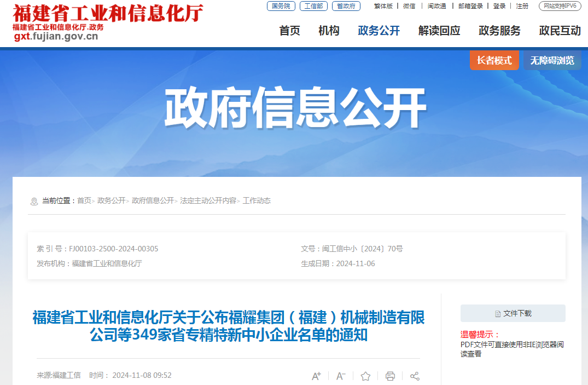Click the 文件下载 document icon

point(498,314)
